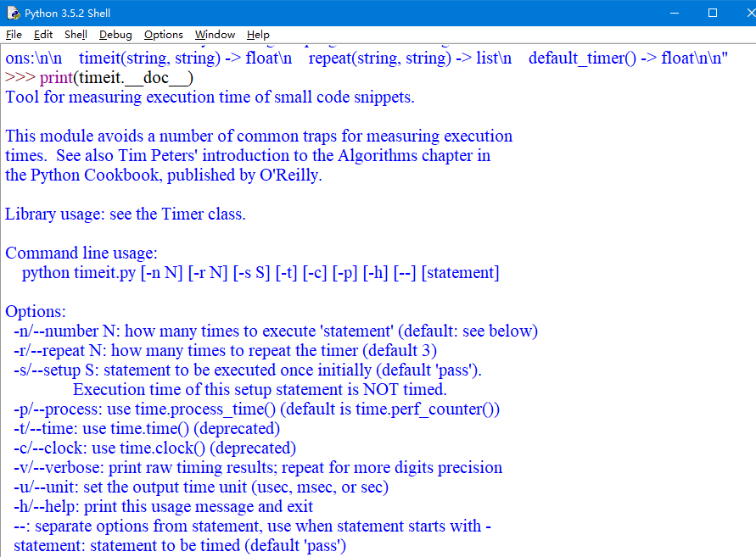
Task: Click the Python IDLE icon in title bar
Action: [13, 13]
